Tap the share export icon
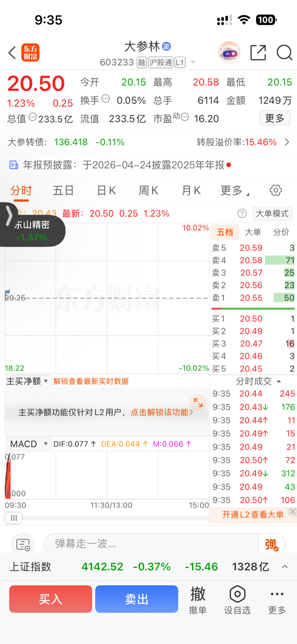Viewport: 297px width, 644px height. 258,53
